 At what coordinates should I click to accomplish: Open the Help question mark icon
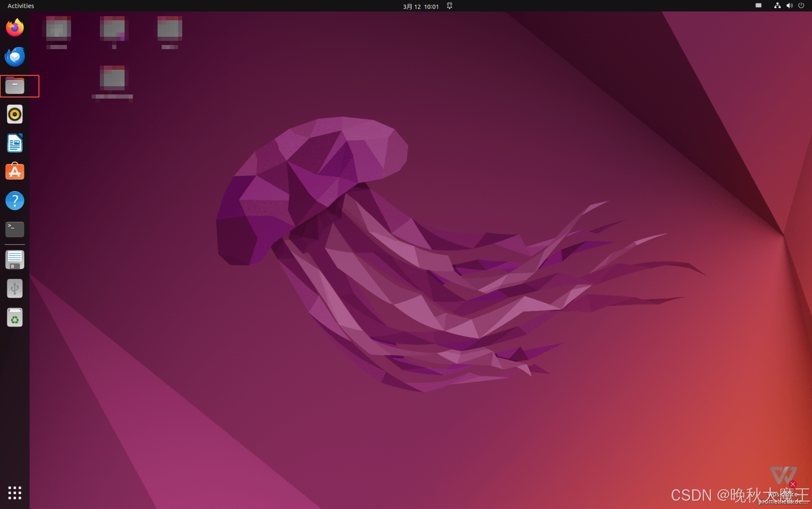pos(15,201)
